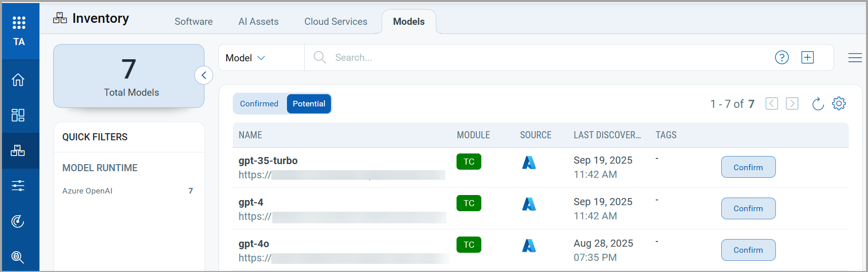
Task: Open the Cloud Services tab
Action: pyautogui.click(x=336, y=22)
